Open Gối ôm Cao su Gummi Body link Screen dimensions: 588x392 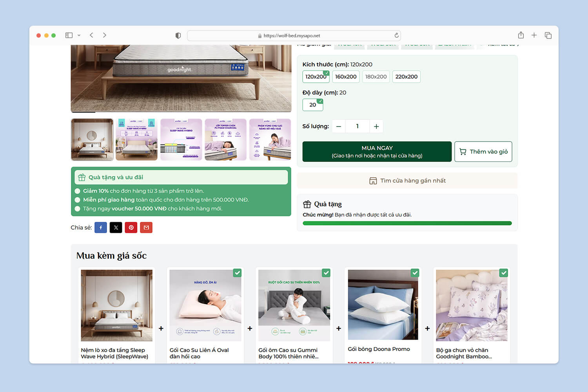tap(289, 353)
